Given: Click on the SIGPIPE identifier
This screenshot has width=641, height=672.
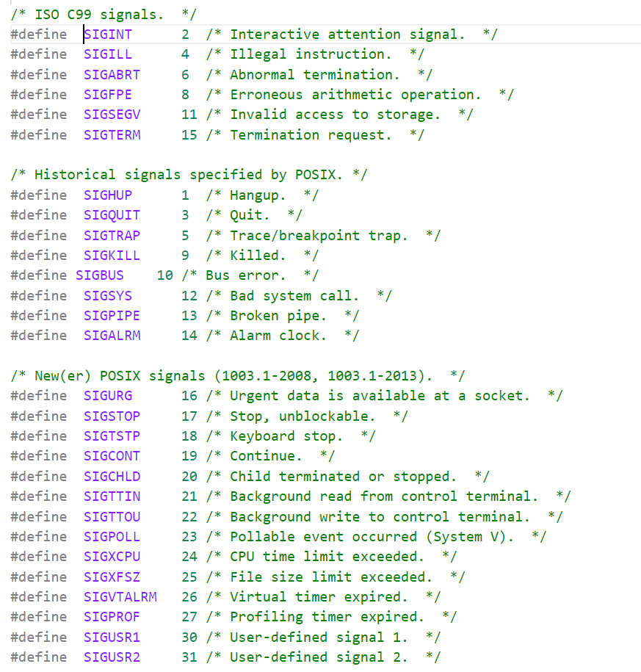Looking at the screenshot, I should click(x=112, y=315).
